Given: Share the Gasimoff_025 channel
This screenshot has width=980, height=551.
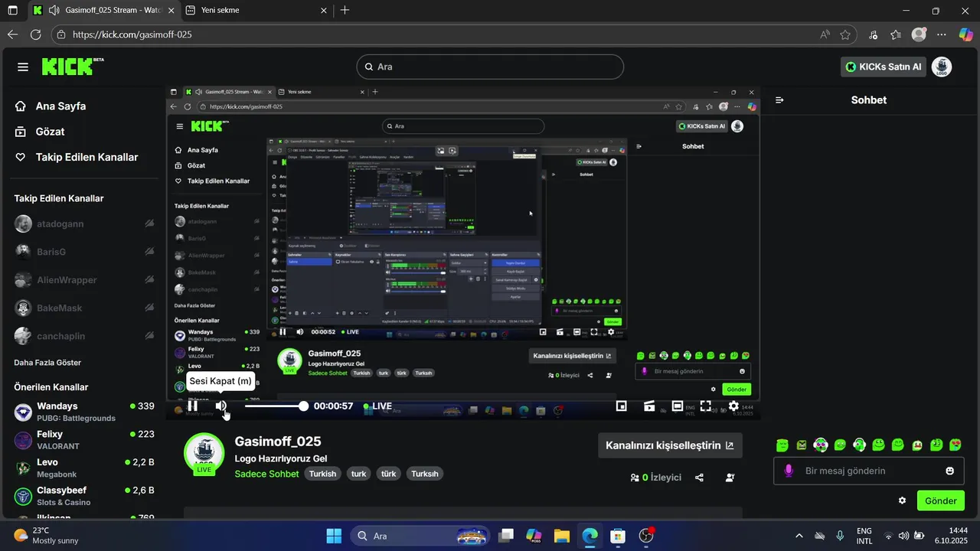Looking at the screenshot, I should [699, 478].
